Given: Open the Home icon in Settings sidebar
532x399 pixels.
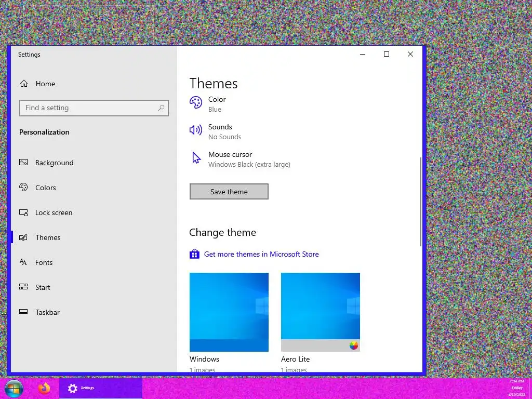Looking at the screenshot, I should tap(24, 84).
